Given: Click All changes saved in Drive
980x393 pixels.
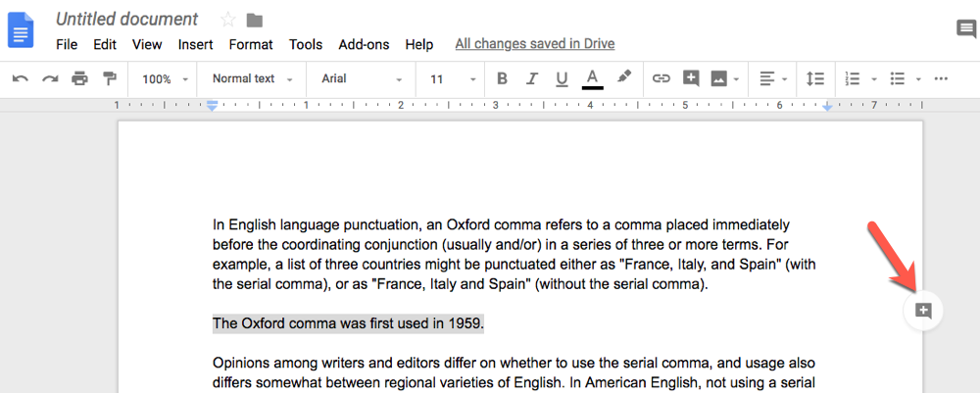Looking at the screenshot, I should [535, 44].
